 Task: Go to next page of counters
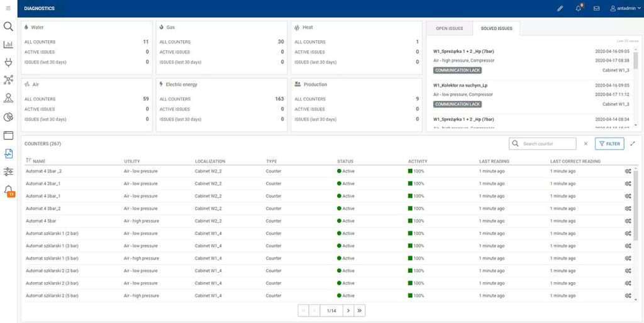coord(348,310)
